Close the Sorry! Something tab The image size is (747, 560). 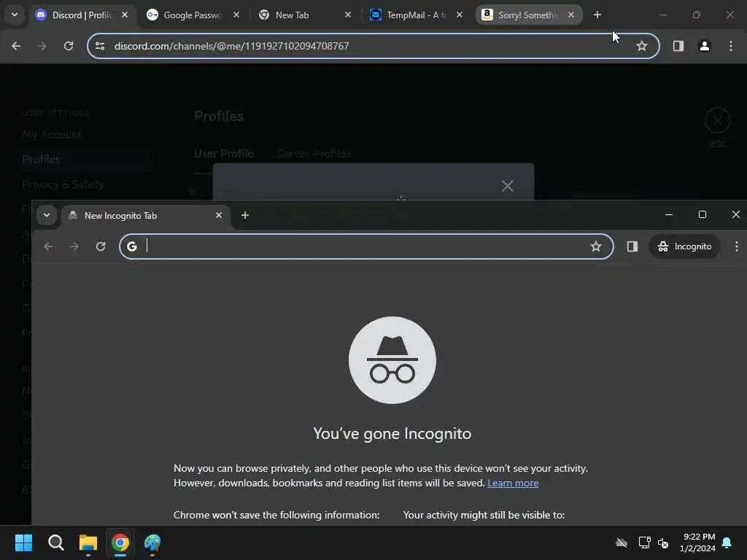[x=571, y=15]
